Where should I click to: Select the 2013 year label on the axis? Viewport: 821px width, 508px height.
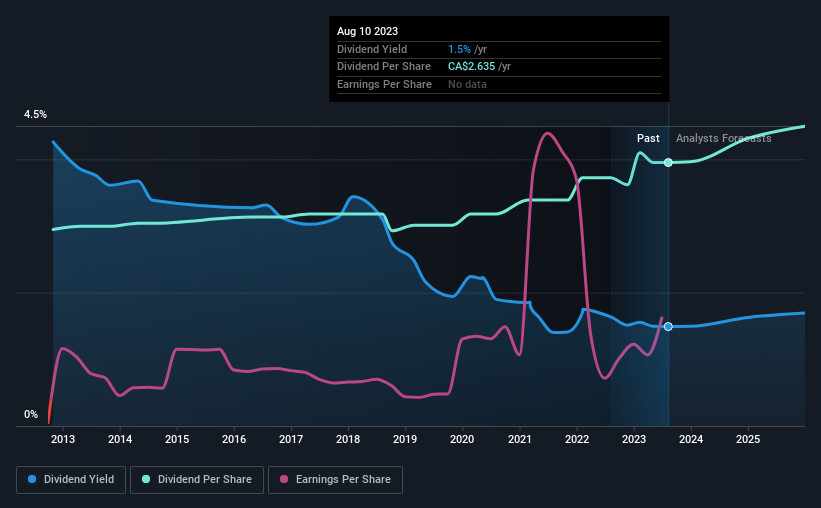(63, 439)
